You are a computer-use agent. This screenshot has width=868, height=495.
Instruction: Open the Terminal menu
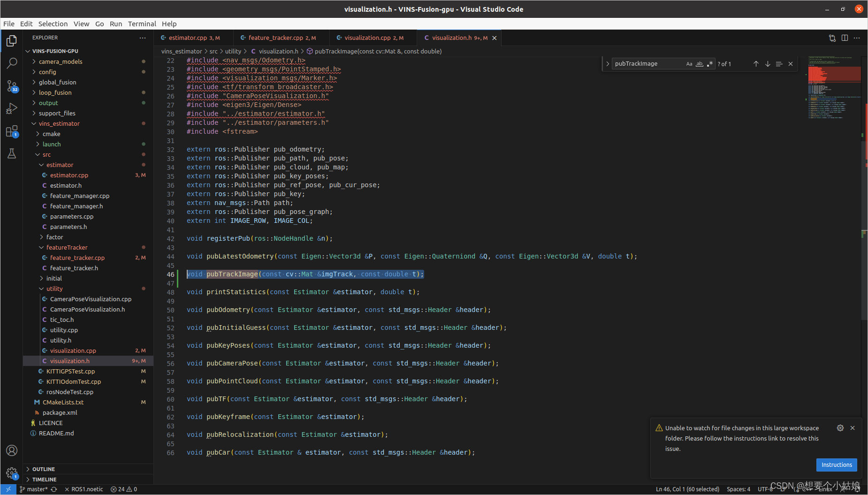(142, 23)
